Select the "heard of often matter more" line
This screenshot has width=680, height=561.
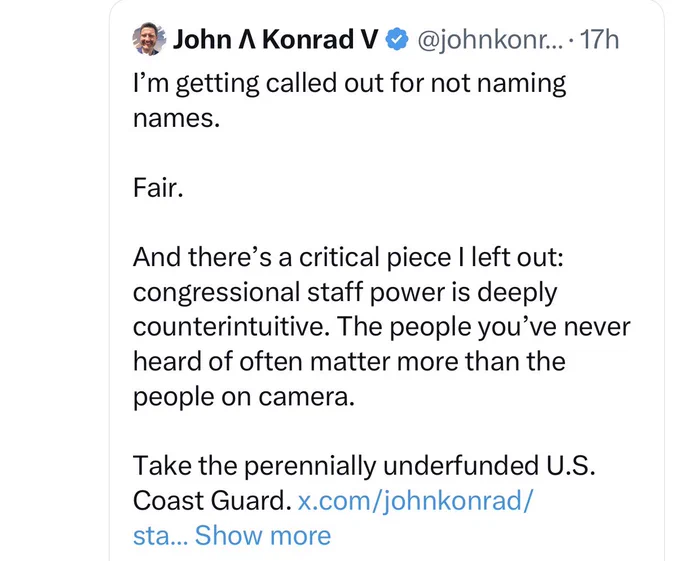click(x=349, y=361)
